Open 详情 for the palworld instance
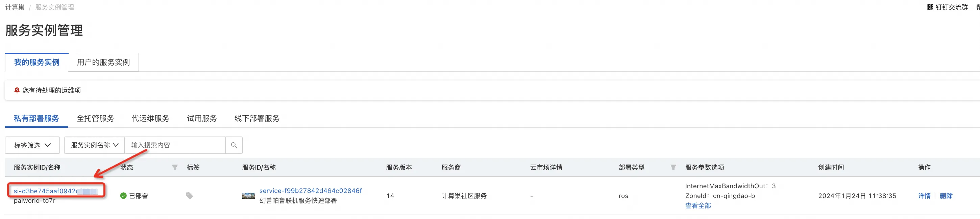 tap(924, 195)
